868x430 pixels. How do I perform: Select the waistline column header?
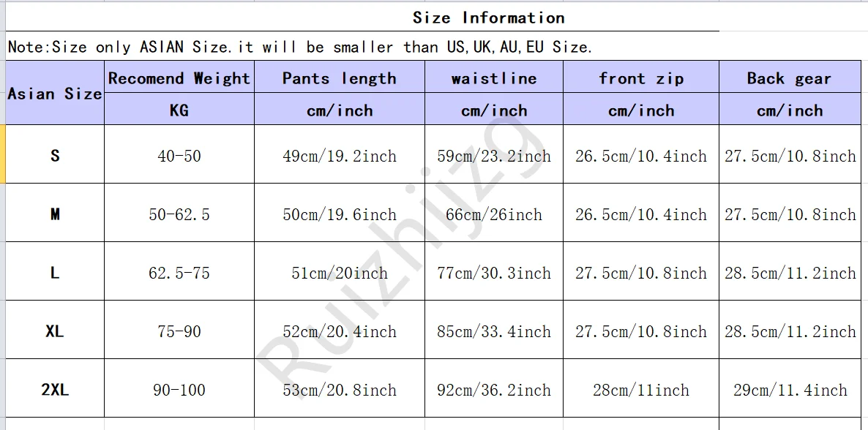tap(494, 78)
